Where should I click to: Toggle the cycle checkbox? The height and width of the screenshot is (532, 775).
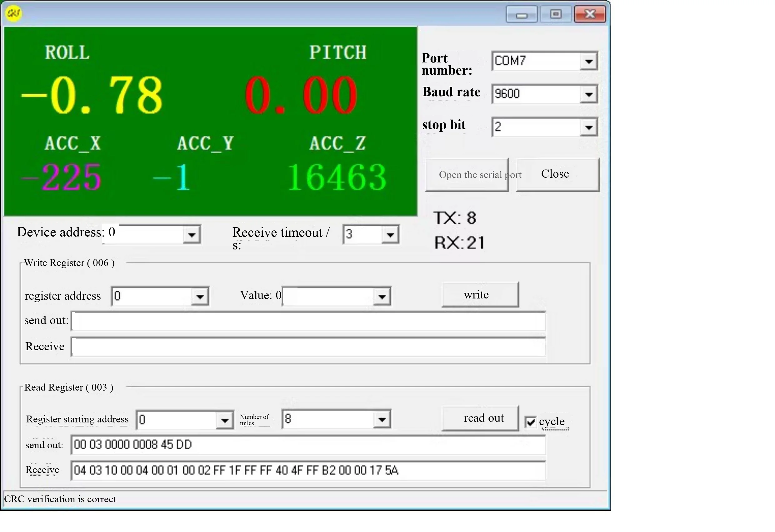pos(530,422)
